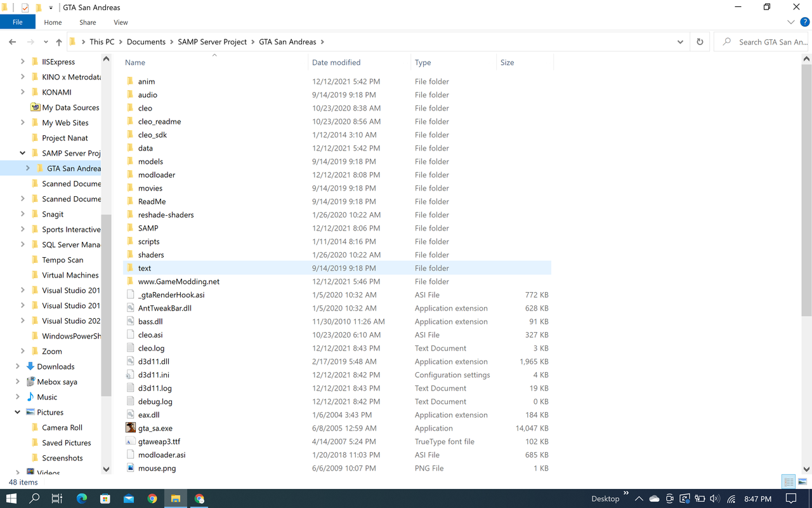The width and height of the screenshot is (812, 508).
Task: Show hidden system tray icons
Action: click(x=639, y=499)
